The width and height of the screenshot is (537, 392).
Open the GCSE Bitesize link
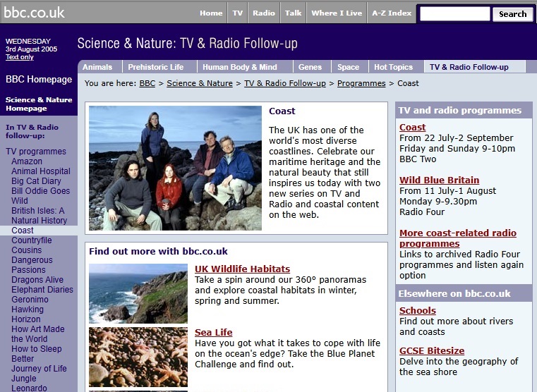tap(432, 350)
